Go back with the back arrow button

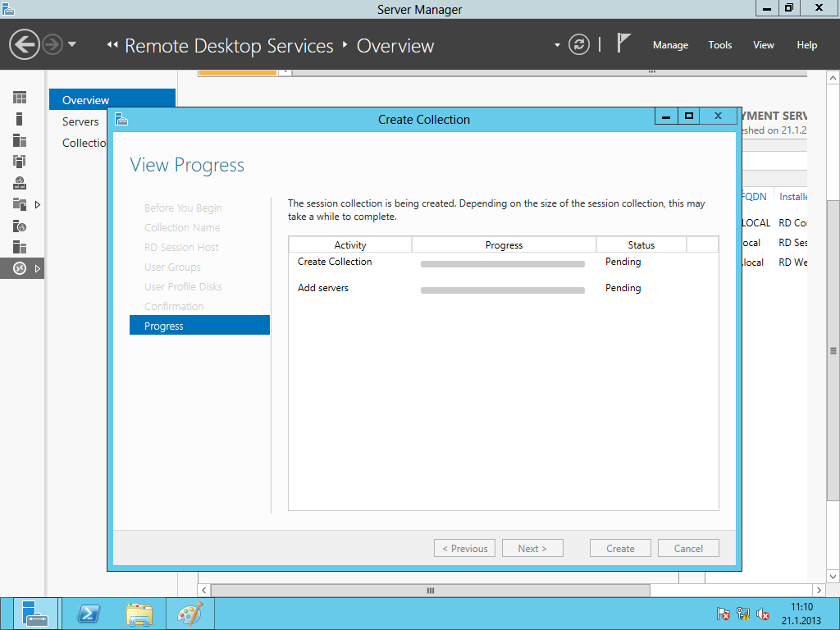[x=25, y=44]
